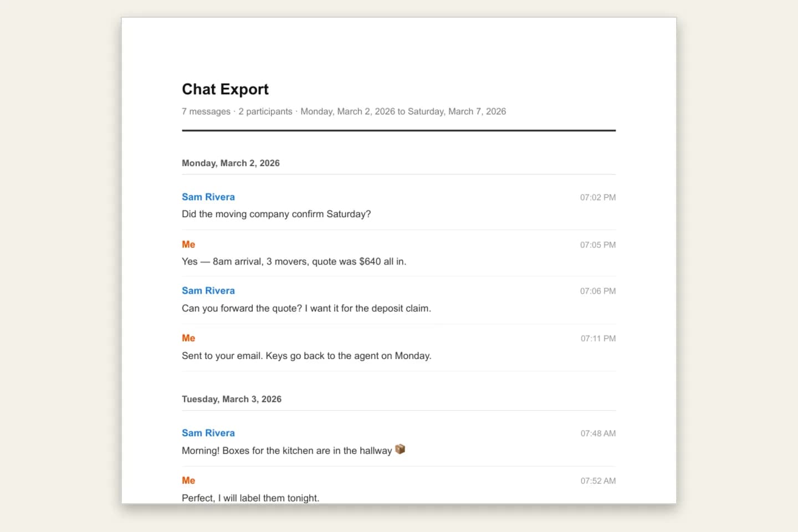
Task: Select 'Perfect, I will label them tonight.' message
Action: tap(250, 498)
